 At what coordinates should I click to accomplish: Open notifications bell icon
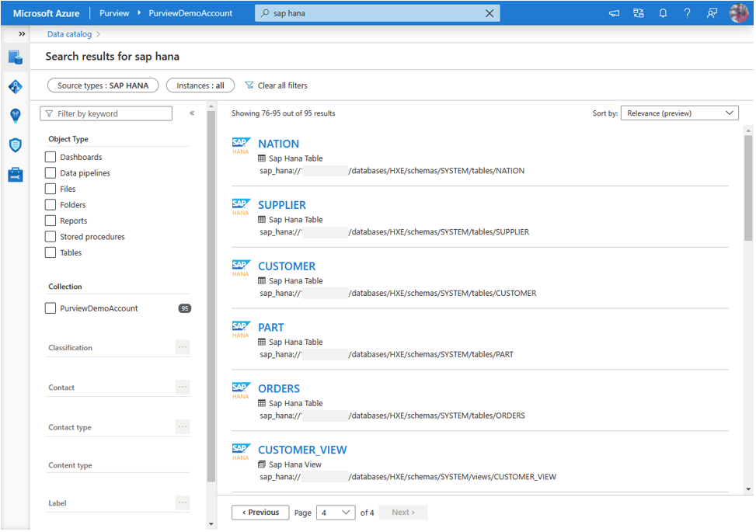click(663, 13)
